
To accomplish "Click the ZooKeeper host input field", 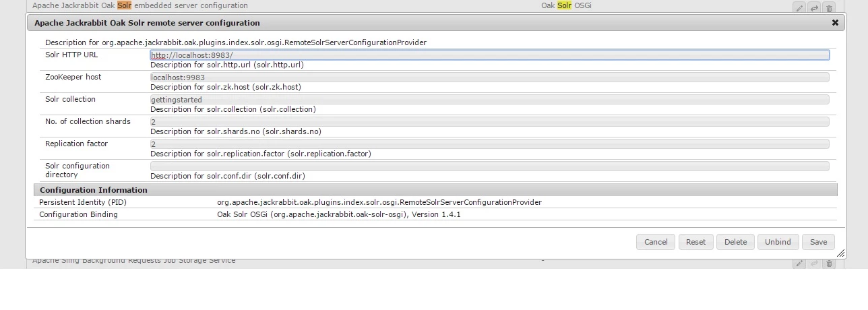I will 489,77.
